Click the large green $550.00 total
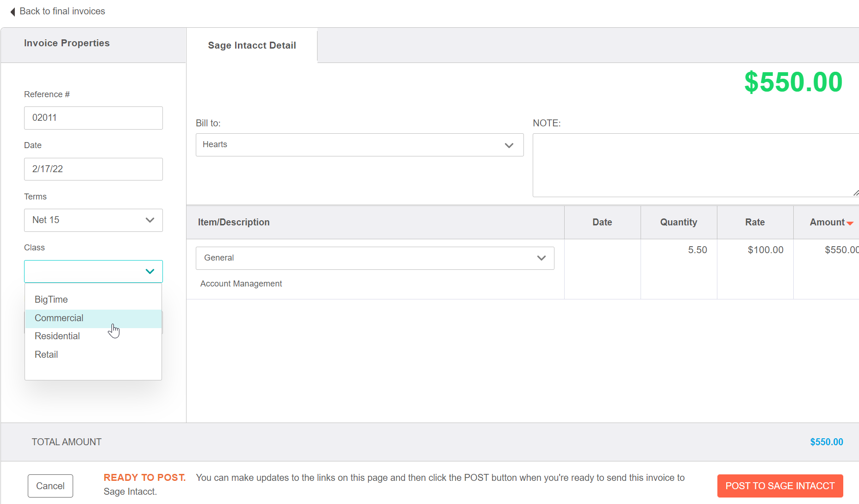 tap(793, 82)
